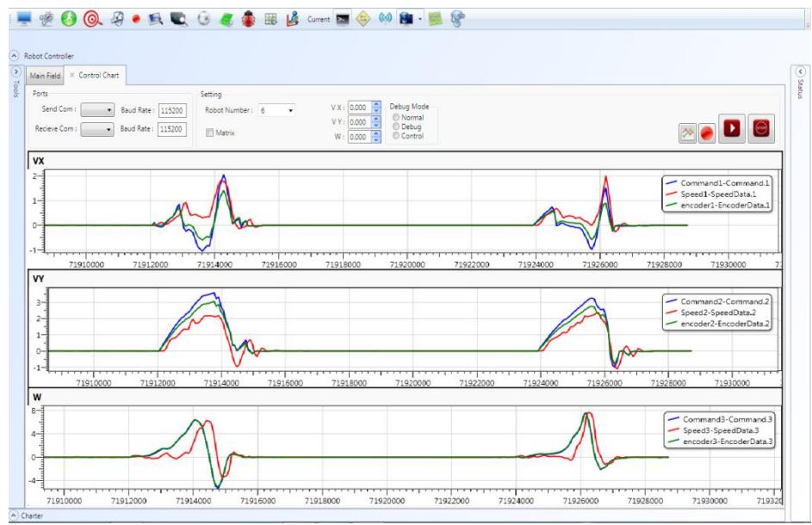
Task: Click the yellow diamond sign icon
Action: pyautogui.click(x=363, y=19)
